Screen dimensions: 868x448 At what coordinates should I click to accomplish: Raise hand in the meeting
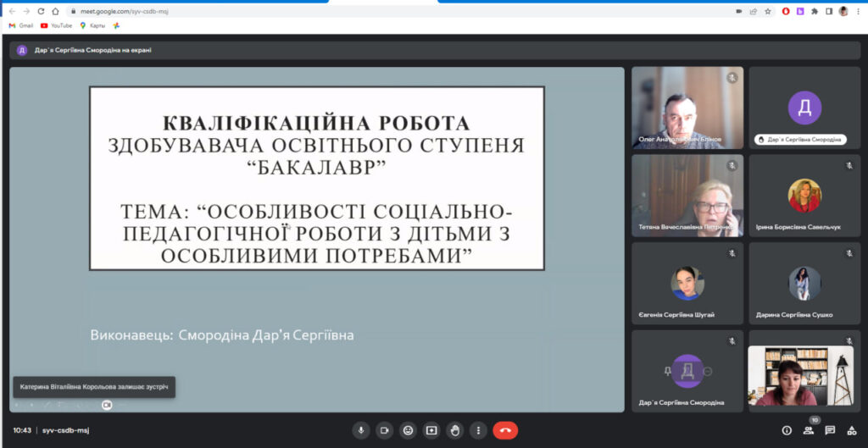coord(455,430)
